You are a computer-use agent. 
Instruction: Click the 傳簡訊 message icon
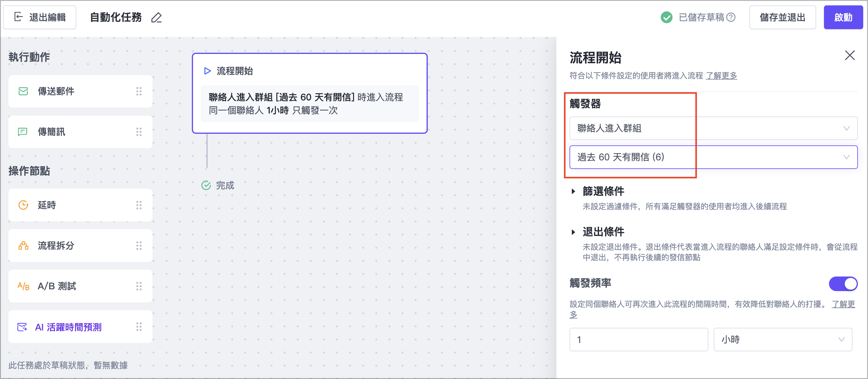pyautogui.click(x=23, y=132)
